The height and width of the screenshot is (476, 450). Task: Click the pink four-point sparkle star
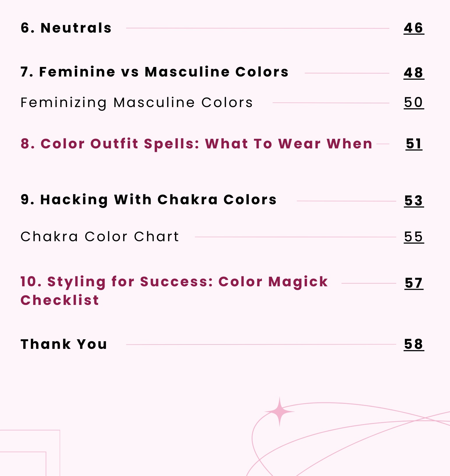[x=280, y=411]
